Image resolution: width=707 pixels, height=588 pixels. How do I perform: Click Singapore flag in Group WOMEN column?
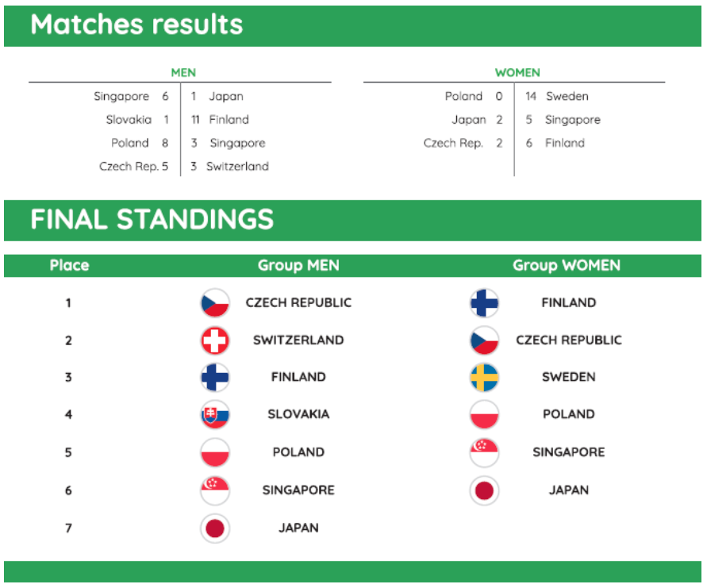click(484, 452)
